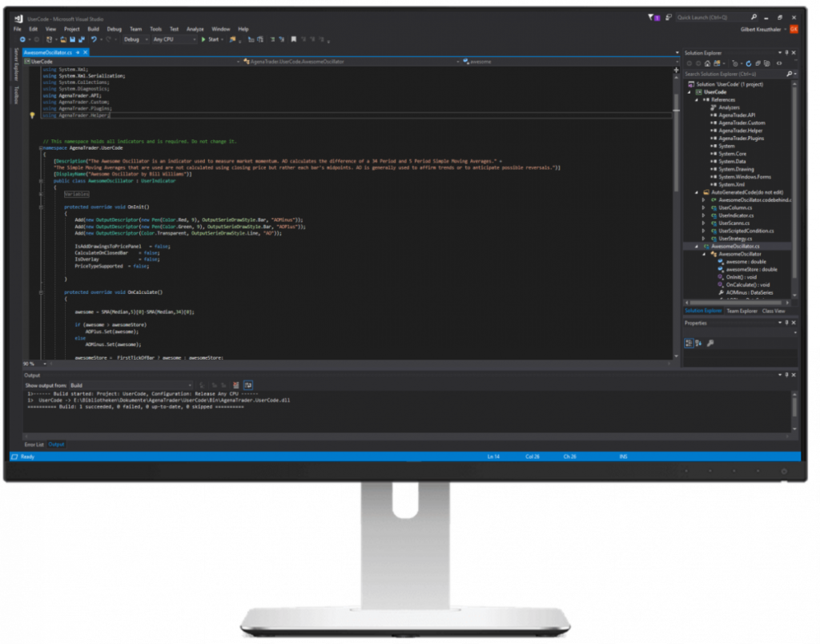This screenshot has width=820, height=644.
Task: Open the UserCode project navigation dropdown
Action: pyautogui.click(x=132, y=62)
